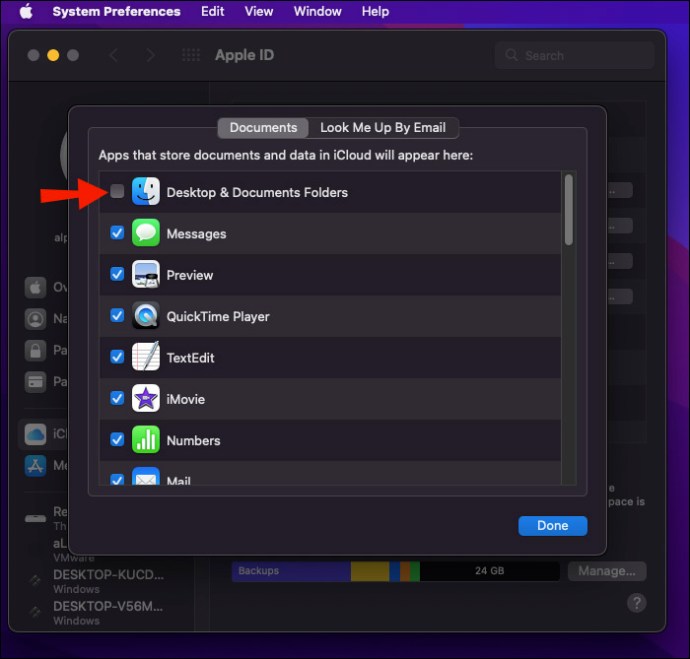
Task: Click the Numbers app icon
Action: [146, 439]
